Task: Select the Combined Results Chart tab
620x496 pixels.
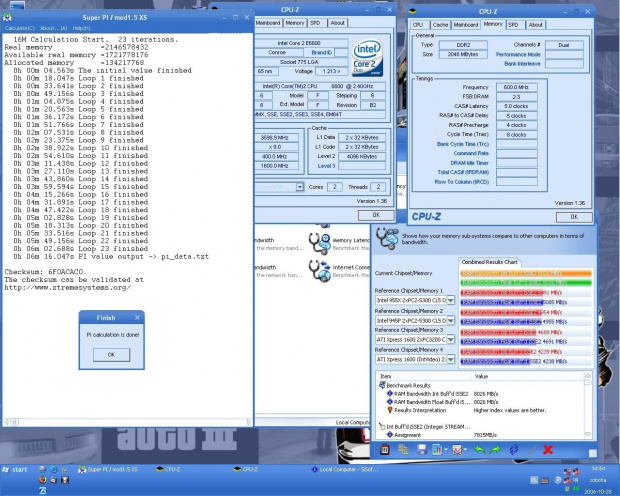Action: coord(490,262)
